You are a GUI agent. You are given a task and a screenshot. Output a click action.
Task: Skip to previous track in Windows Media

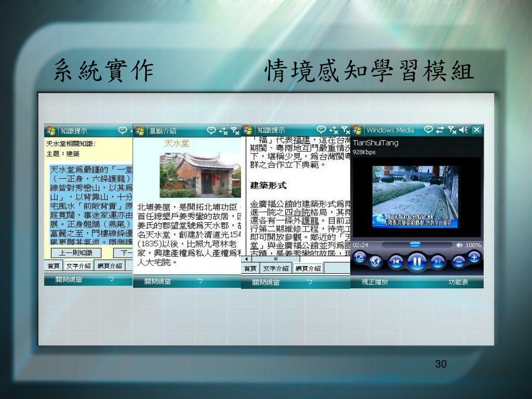point(395,262)
